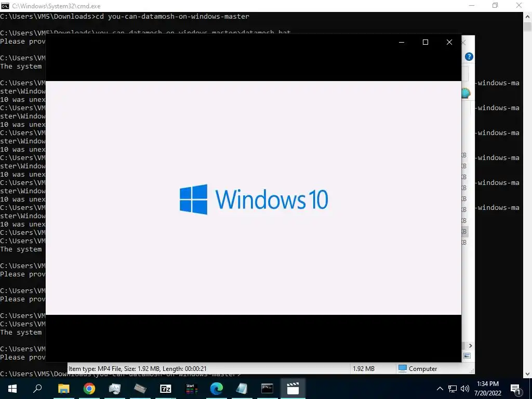Click the cd you-can-datamosh command line

point(125,16)
